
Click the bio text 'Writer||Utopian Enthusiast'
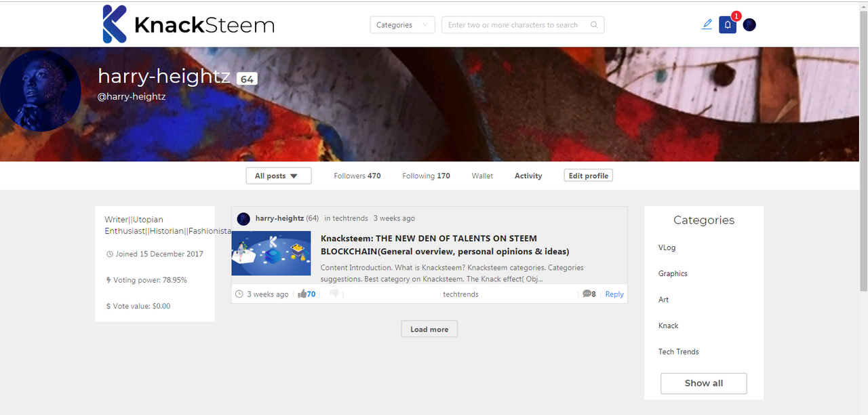[168, 225]
